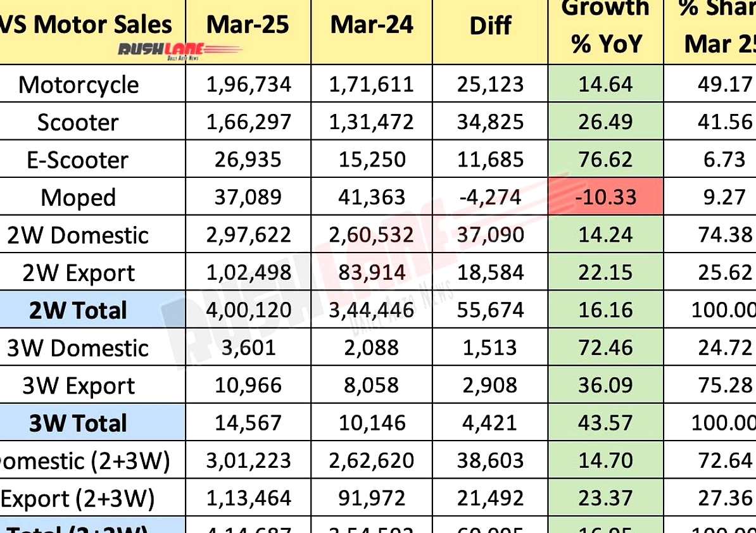756x533 pixels.
Task: Click the Moped diff value -4,274
Action: [490, 197]
